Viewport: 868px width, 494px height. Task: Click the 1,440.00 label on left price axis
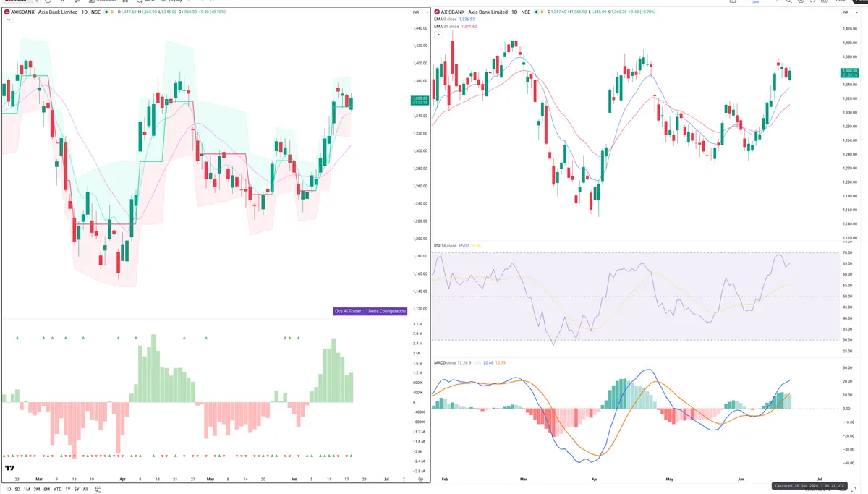tap(420, 28)
